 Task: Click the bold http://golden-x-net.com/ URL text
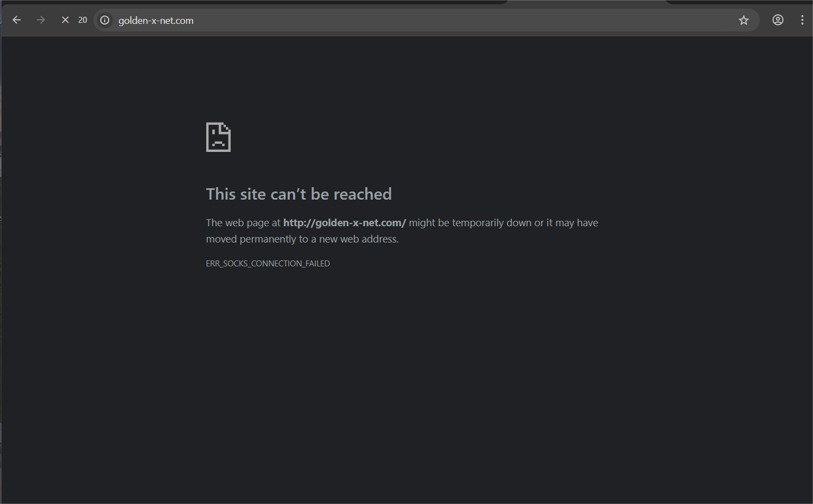tap(344, 223)
